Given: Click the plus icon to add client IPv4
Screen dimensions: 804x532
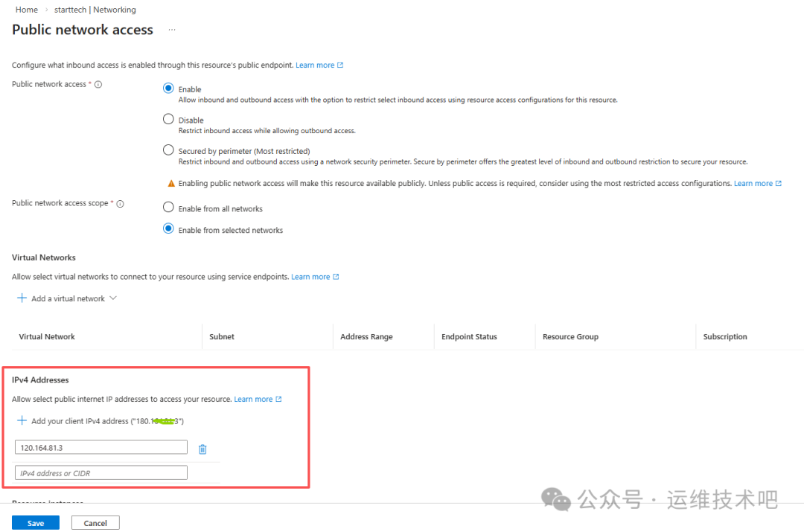Looking at the screenshot, I should tap(22, 421).
